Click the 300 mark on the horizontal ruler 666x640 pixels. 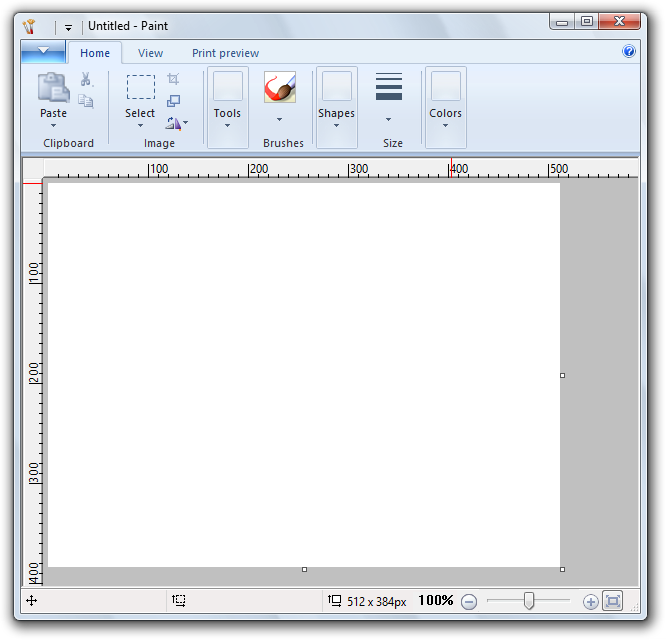coord(358,169)
